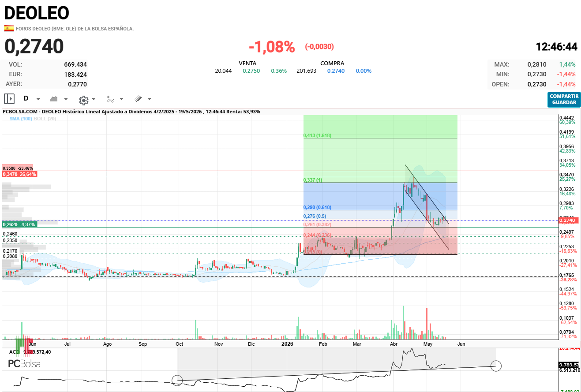Select the trendline's right circle handle in ACD panel
Screen dimensions: 581x392
point(496,366)
